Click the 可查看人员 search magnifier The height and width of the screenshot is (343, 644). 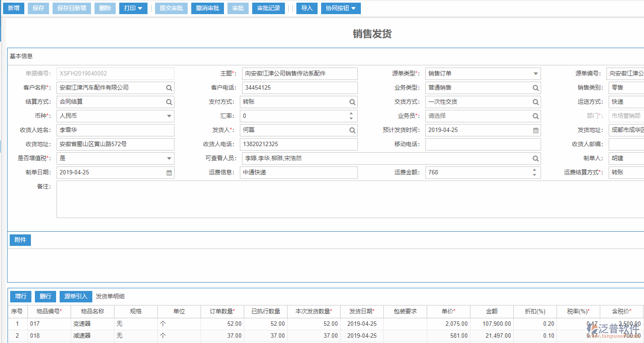535,158
